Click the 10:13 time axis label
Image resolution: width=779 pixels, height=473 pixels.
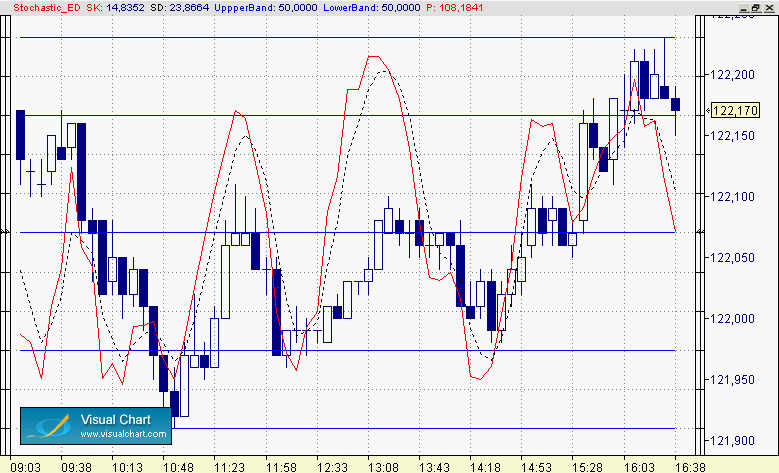127,468
